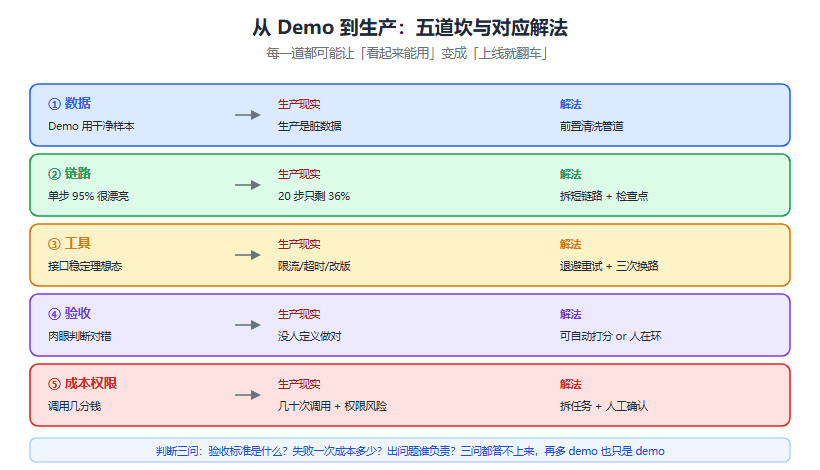Click the text 生产是脏数据
Screen dimensions: 820x470
(x=310, y=126)
